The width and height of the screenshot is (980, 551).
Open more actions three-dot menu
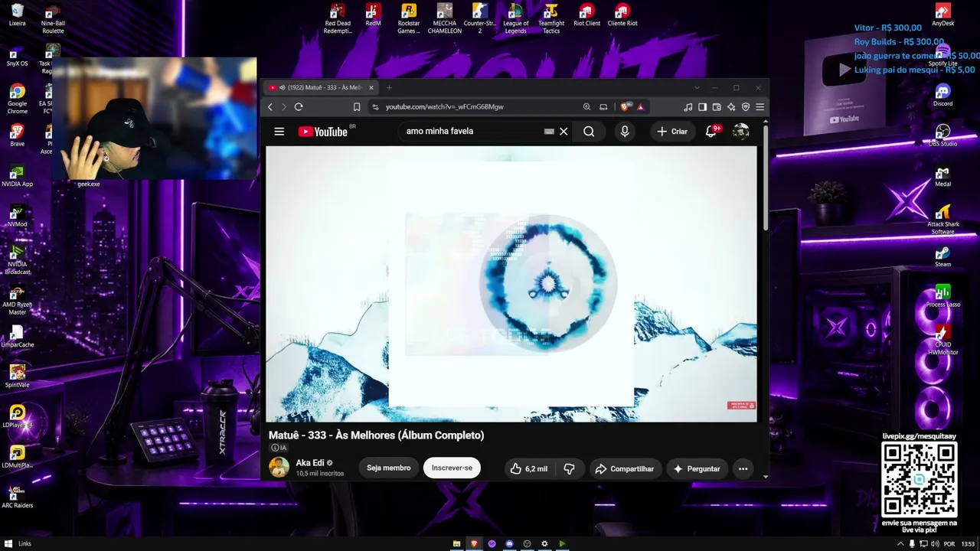pyautogui.click(x=743, y=468)
